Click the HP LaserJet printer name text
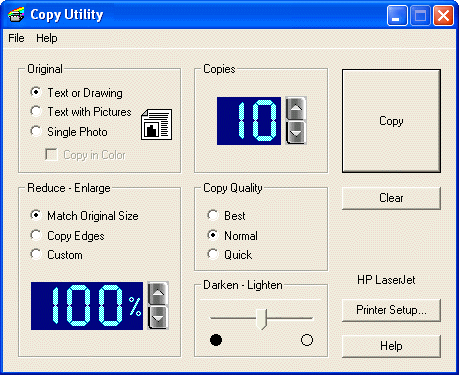The height and width of the screenshot is (375, 459). point(386,280)
